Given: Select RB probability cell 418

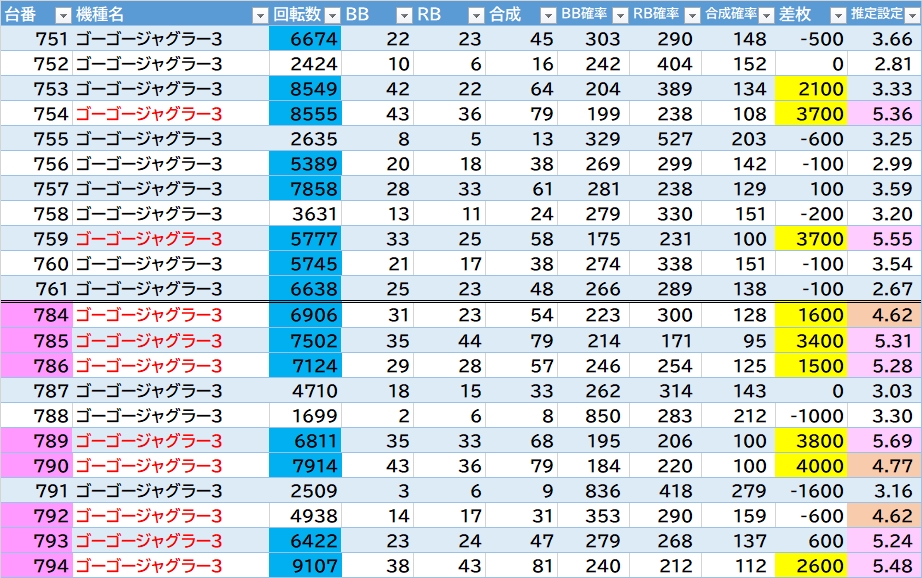Looking at the screenshot, I should click(x=666, y=490).
